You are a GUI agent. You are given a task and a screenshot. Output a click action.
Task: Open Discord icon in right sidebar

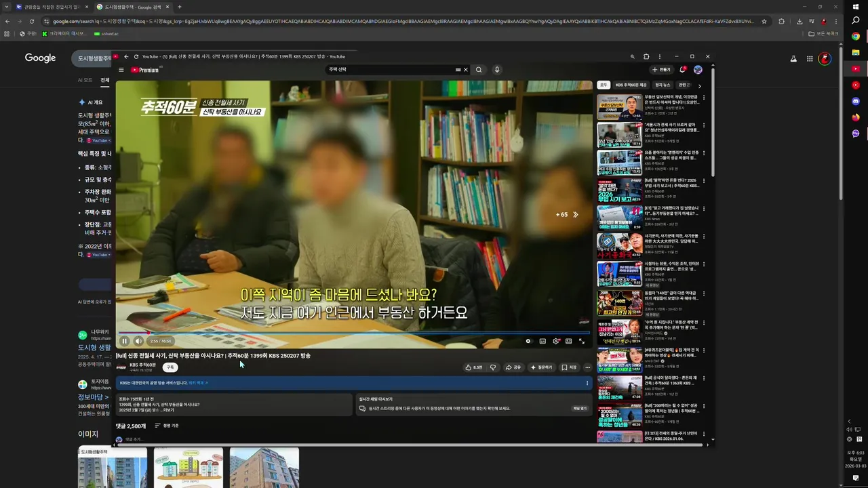click(x=856, y=101)
